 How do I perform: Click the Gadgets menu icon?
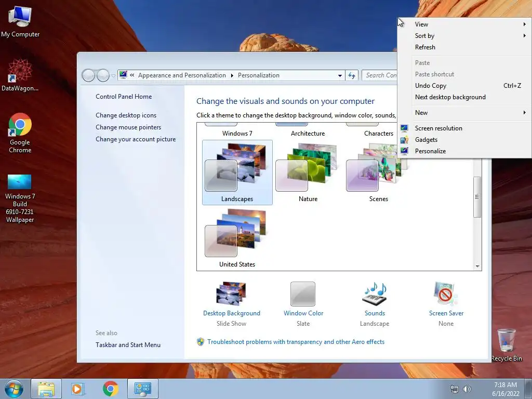404,139
